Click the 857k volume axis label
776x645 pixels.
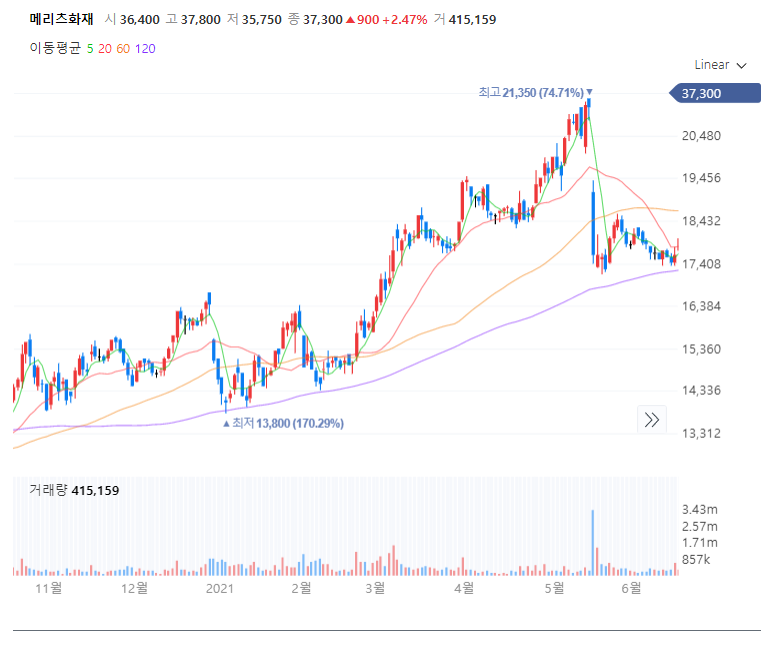[x=696, y=560]
